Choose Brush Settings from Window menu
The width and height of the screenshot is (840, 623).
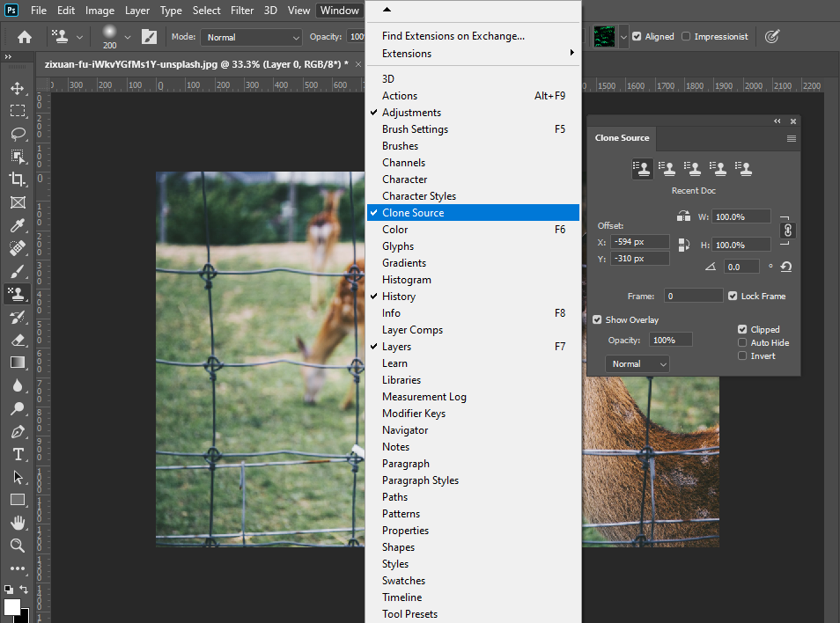coord(473,129)
